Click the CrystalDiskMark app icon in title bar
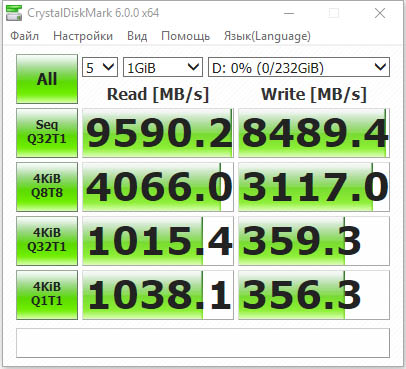406x369 pixels. pyautogui.click(x=14, y=13)
